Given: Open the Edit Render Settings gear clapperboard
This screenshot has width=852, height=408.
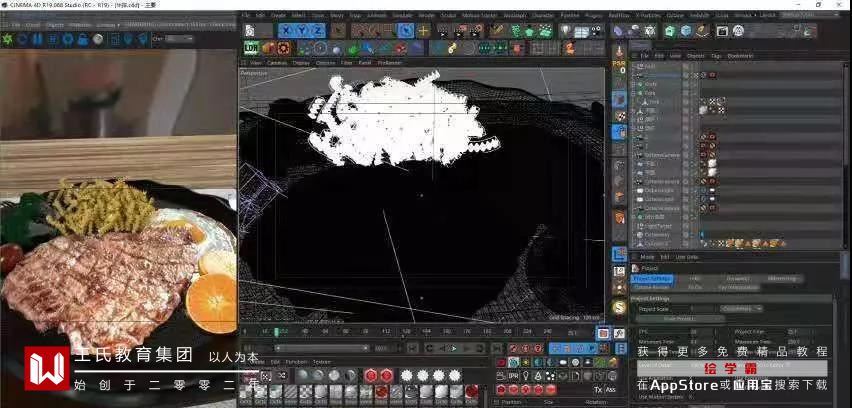Looking at the screenshot, I should (x=477, y=31).
